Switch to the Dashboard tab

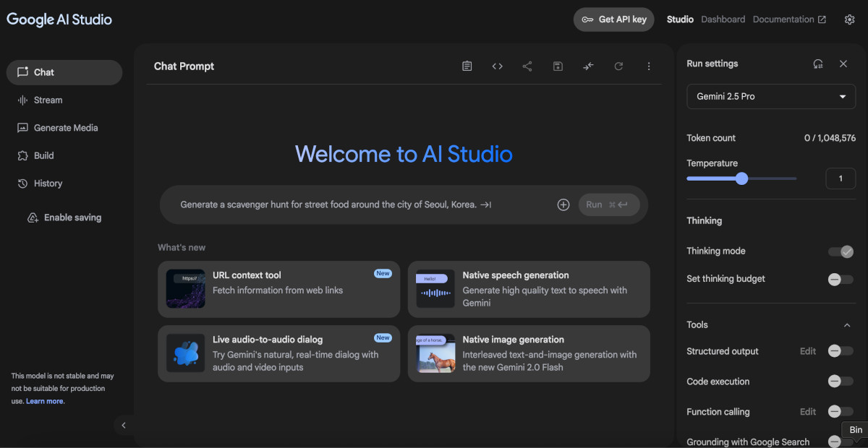pyautogui.click(x=723, y=20)
